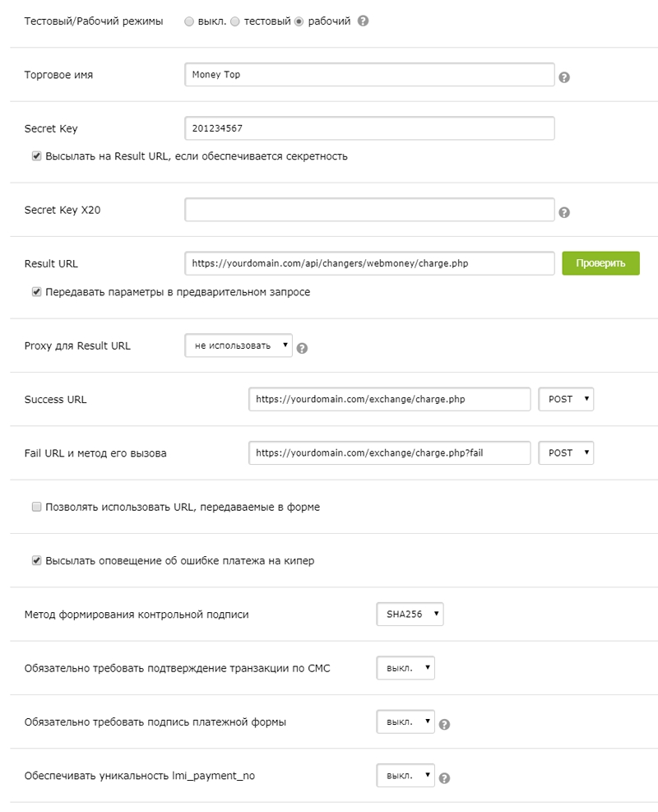Open SHA256 signature method dropdown

tap(409, 614)
